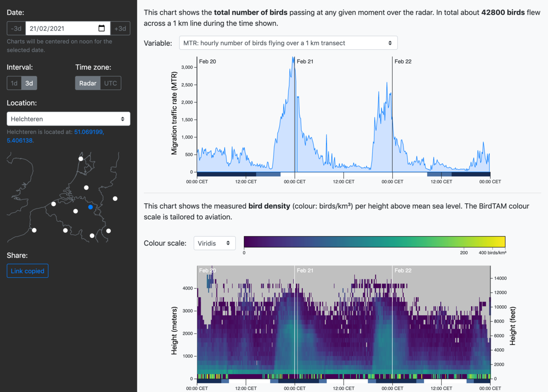The width and height of the screenshot is (548, 392).
Task: Select the radar dot just left of Helchteren
Action: click(76, 211)
